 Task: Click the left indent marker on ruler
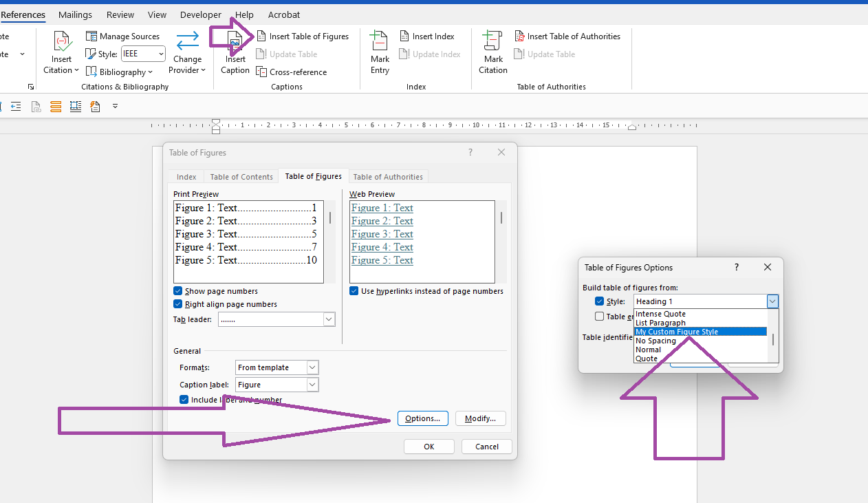(x=216, y=126)
